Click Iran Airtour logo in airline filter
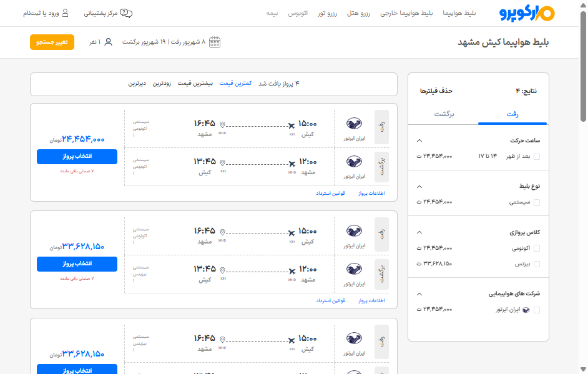Screen dimensions: 588x374 (526, 310)
